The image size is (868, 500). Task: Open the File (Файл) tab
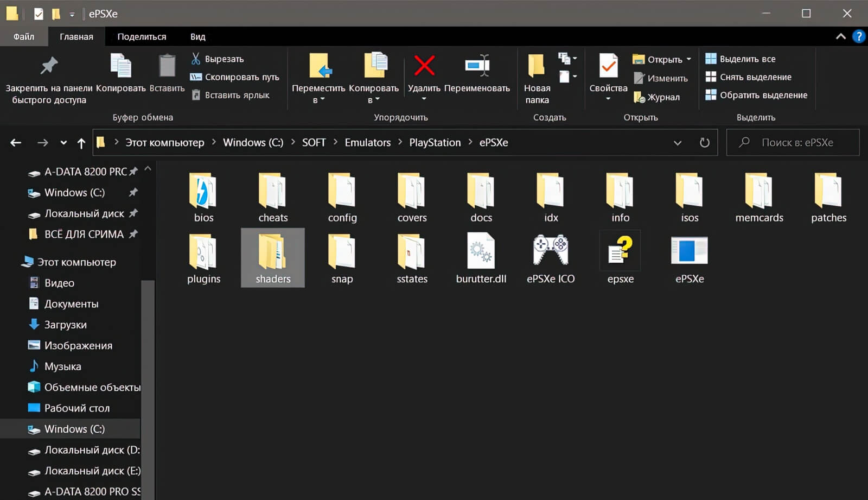(24, 36)
